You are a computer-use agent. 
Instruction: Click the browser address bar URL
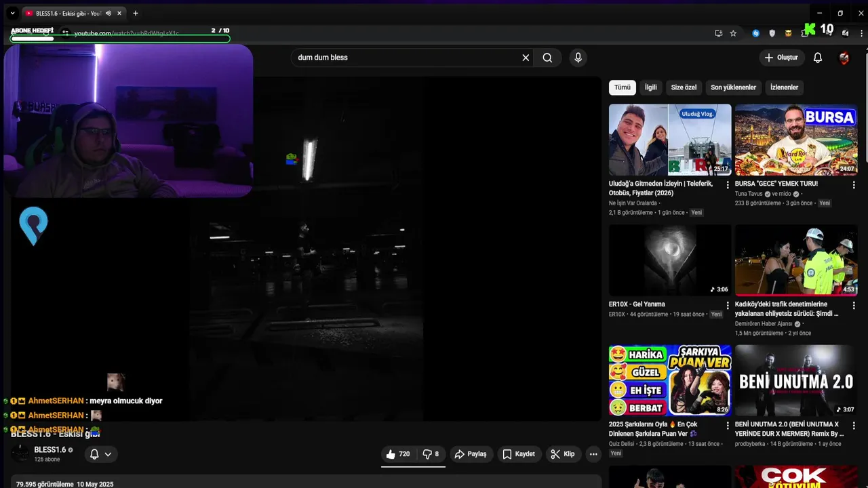(x=126, y=33)
